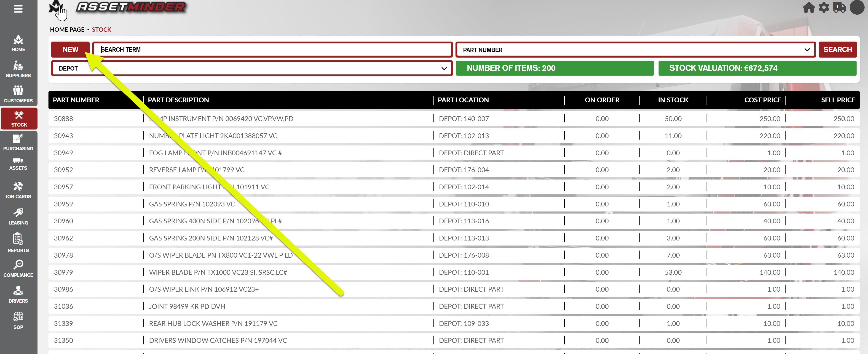Viewport: 868px width, 354px height.
Task: Click location 'DEPOT: 176-008'
Action: click(464, 255)
